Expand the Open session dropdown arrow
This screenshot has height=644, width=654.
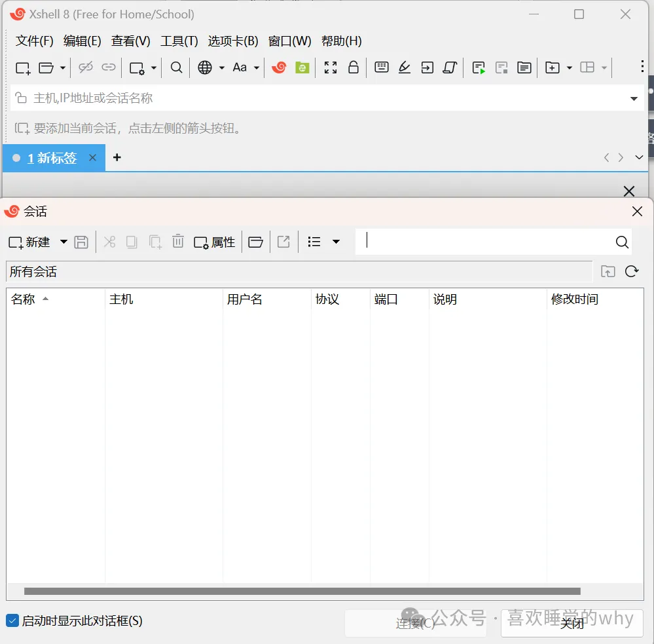coord(63,67)
